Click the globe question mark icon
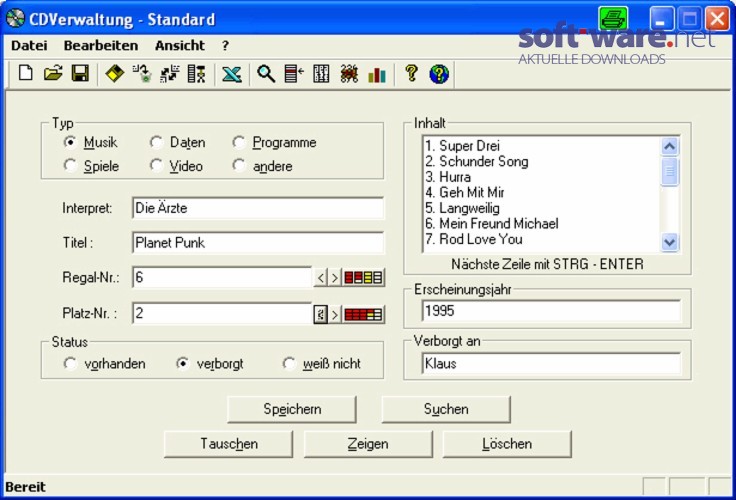 [x=439, y=74]
